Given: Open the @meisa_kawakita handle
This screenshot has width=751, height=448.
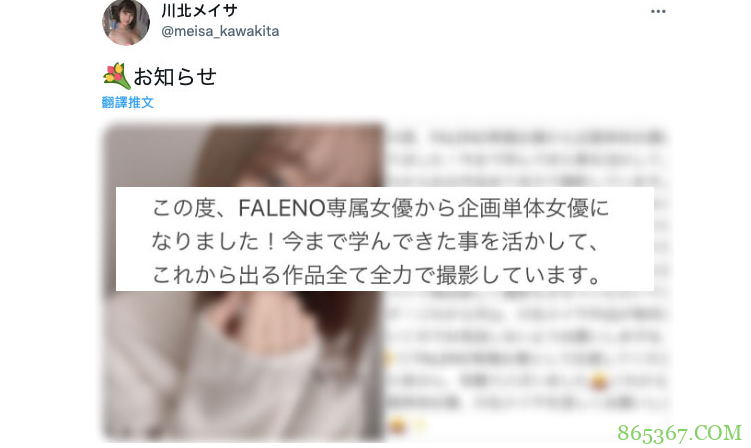Looking at the screenshot, I should [220, 31].
